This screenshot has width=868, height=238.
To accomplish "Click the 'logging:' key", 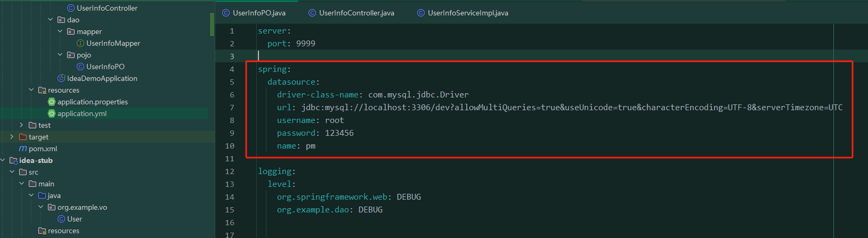I will pyautogui.click(x=277, y=171).
